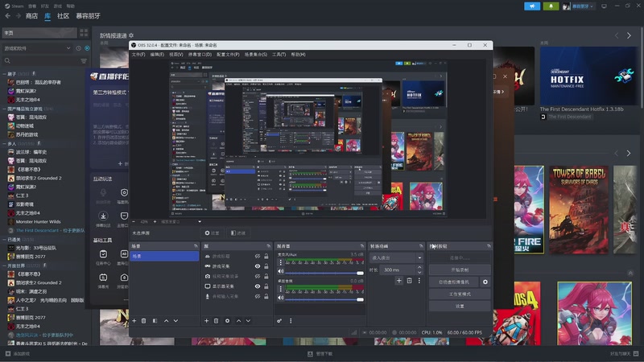Open Steam games and software dropdown
The width and height of the screenshot is (644, 362).
[37, 48]
